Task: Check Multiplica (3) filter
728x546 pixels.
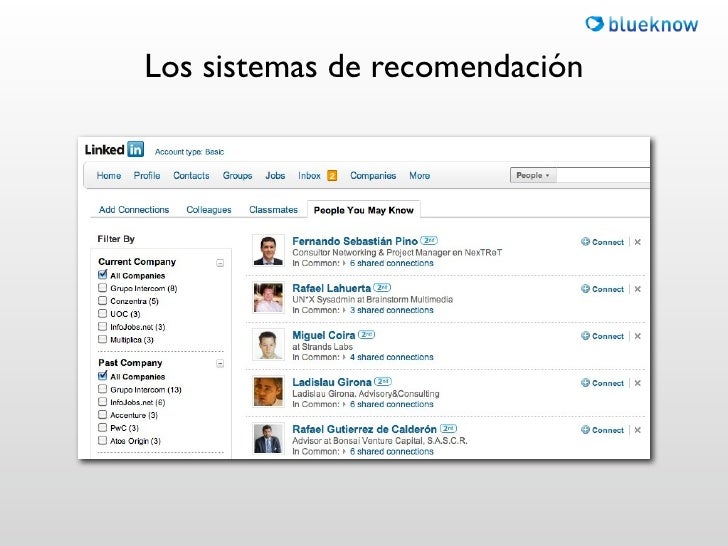Action: pos(103,339)
